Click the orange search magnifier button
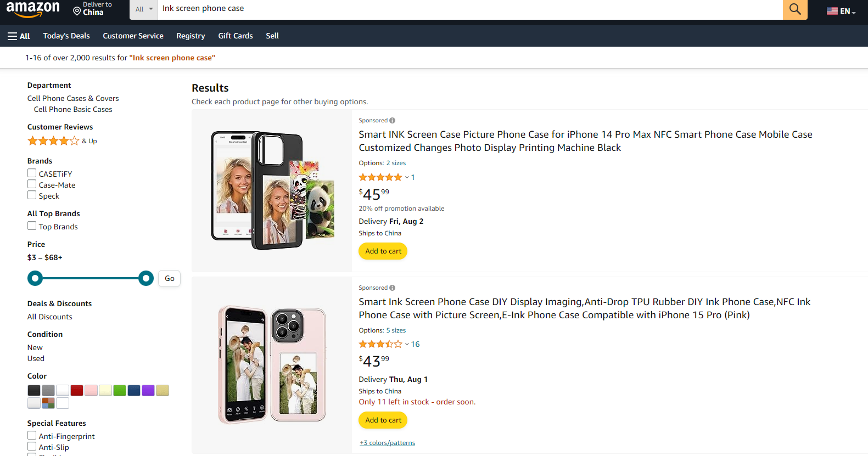Viewport: 868px width, 456px height. point(794,9)
